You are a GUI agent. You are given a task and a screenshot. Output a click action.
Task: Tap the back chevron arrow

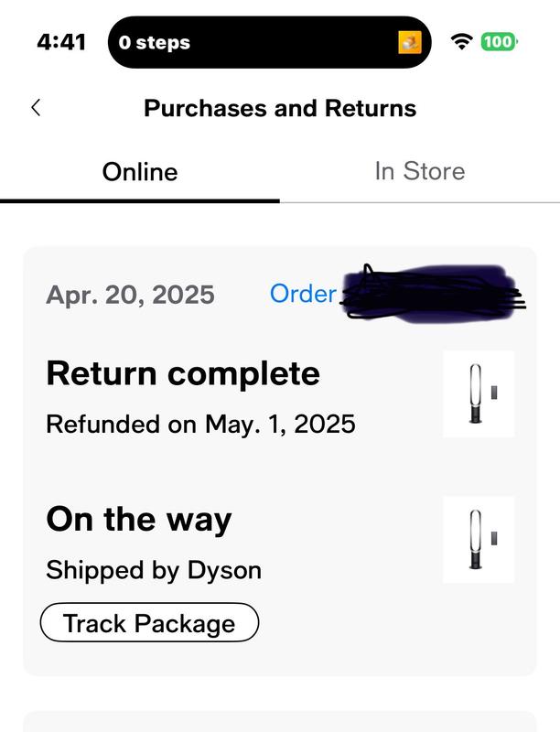(x=36, y=108)
